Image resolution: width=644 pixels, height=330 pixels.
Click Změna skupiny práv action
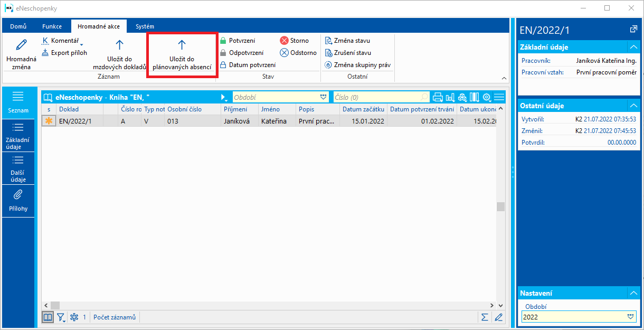click(x=357, y=65)
